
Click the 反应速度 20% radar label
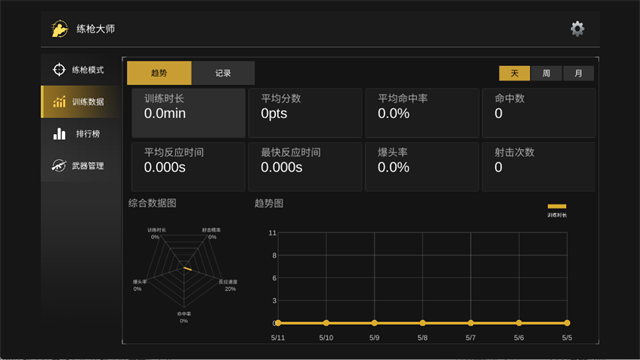(228, 285)
